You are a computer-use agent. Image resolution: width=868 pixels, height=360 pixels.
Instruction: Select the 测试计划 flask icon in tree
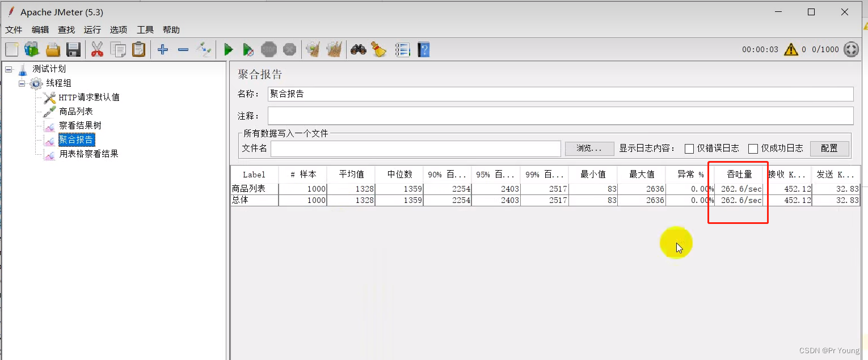click(x=23, y=69)
